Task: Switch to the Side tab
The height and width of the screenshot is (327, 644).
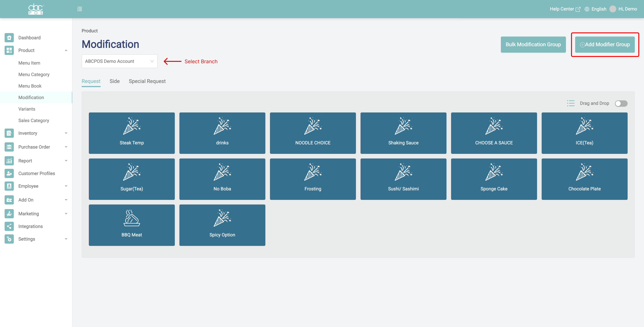Action: click(114, 81)
